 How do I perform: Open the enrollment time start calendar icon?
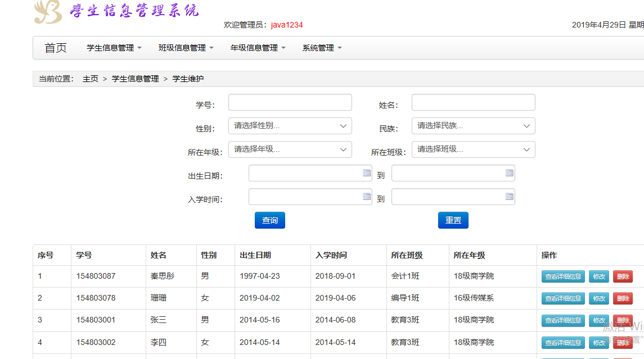pos(367,197)
